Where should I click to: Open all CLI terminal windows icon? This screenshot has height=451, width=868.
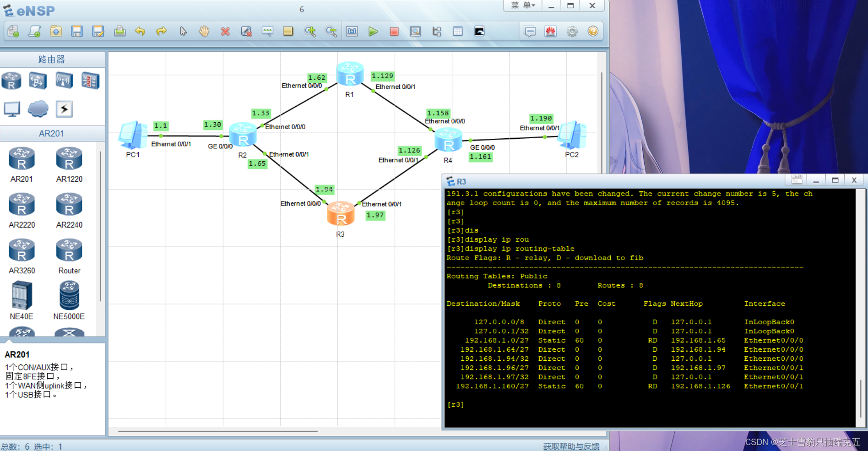click(x=479, y=31)
